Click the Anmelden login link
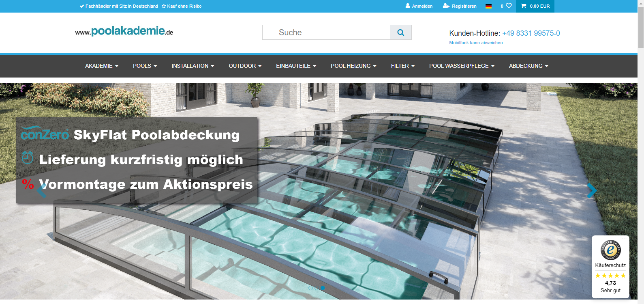 (x=419, y=6)
